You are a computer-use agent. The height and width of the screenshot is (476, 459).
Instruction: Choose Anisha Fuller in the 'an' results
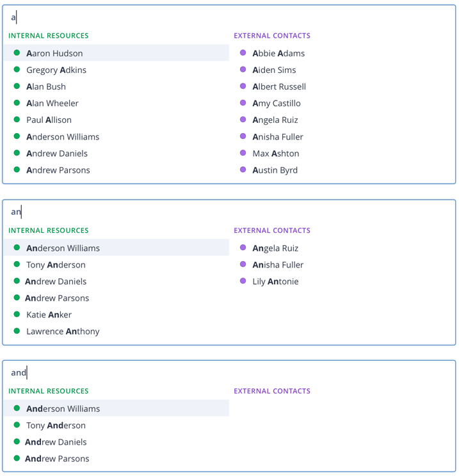pos(342,265)
